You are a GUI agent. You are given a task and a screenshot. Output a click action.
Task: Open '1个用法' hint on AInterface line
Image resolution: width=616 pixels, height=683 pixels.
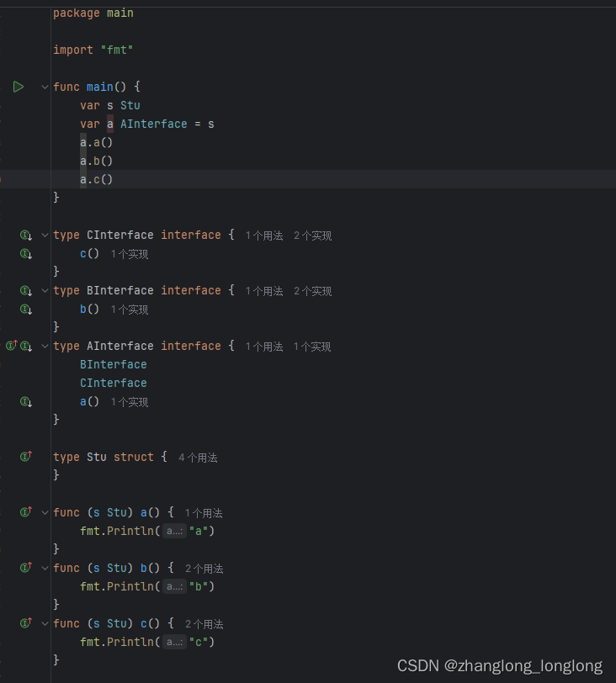pyautogui.click(x=264, y=347)
